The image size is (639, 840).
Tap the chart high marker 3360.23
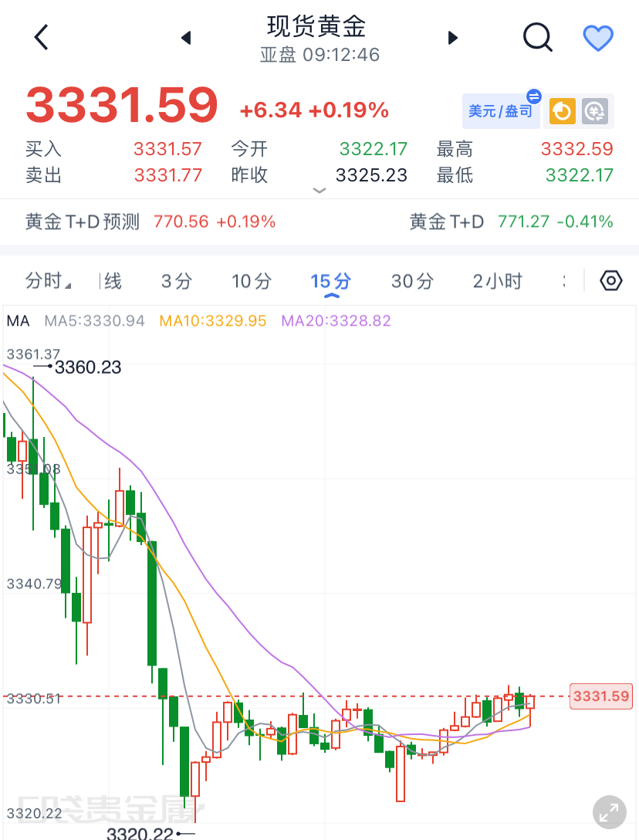(88, 367)
